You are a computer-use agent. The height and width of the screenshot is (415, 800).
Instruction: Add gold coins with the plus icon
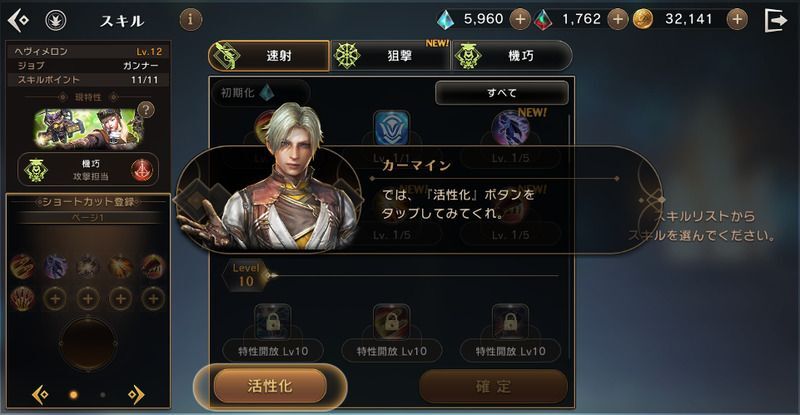pyautogui.click(x=737, y=19)
